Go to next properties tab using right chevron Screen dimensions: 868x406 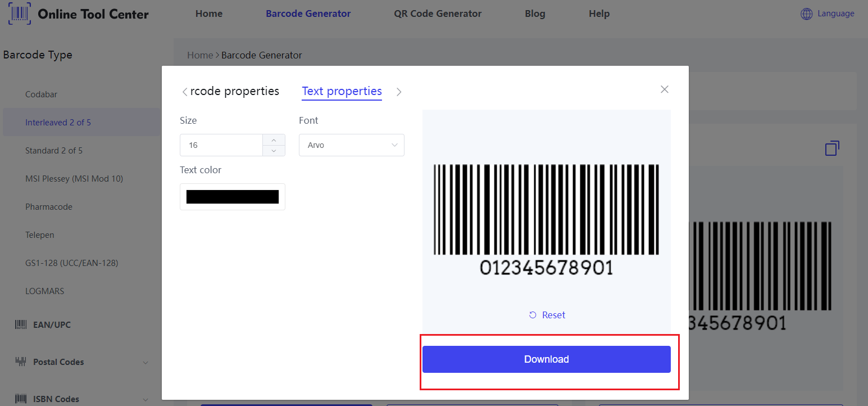click(x=399, y=92)
